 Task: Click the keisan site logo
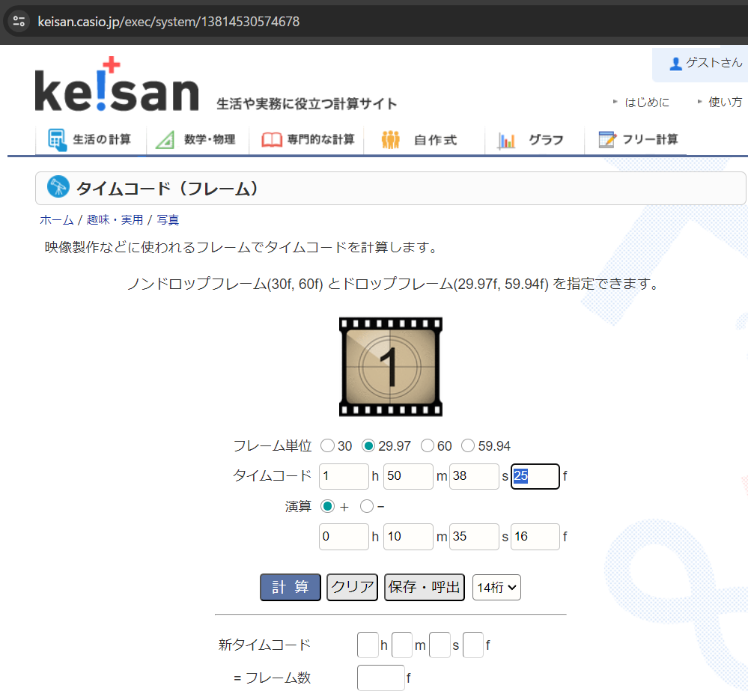tap(117, 85)
